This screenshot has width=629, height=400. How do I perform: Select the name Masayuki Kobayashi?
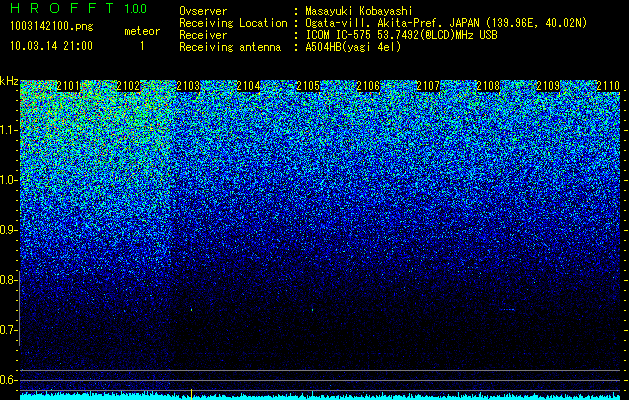359,11
